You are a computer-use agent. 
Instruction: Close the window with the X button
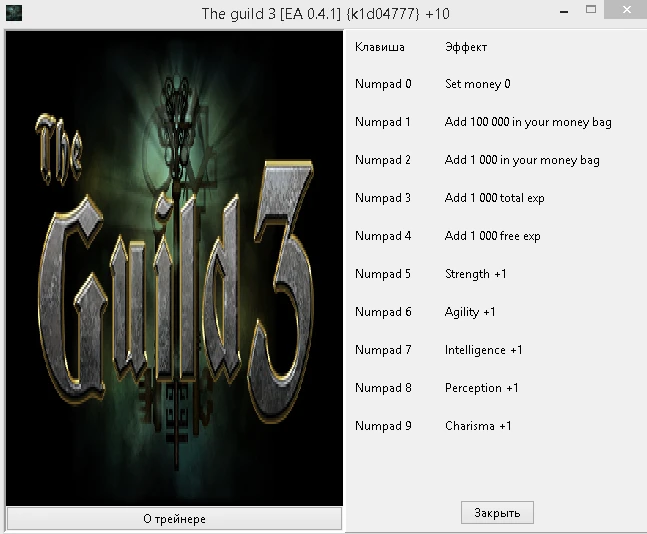click(626, 9)
